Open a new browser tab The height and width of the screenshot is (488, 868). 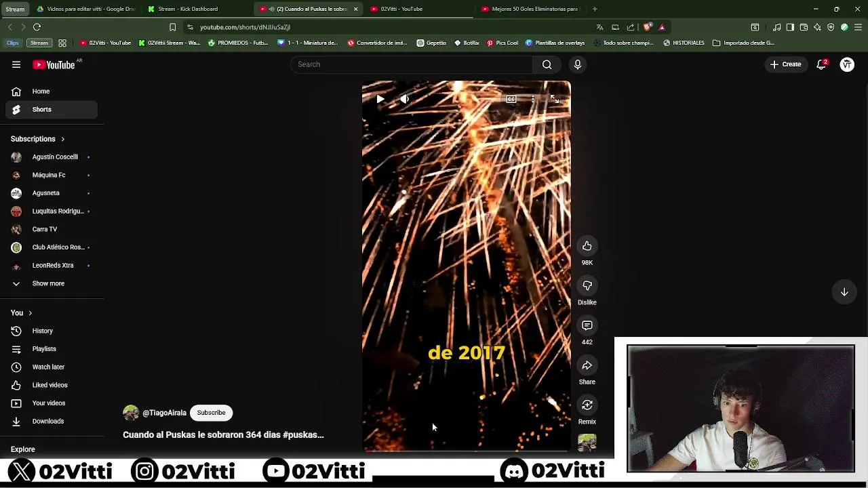(595, 9)
